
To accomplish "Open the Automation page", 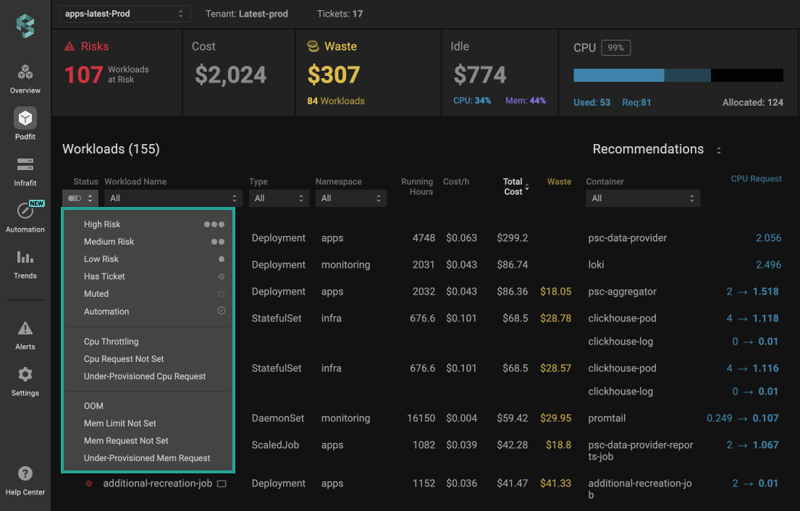I will click(x=25, y=217).
